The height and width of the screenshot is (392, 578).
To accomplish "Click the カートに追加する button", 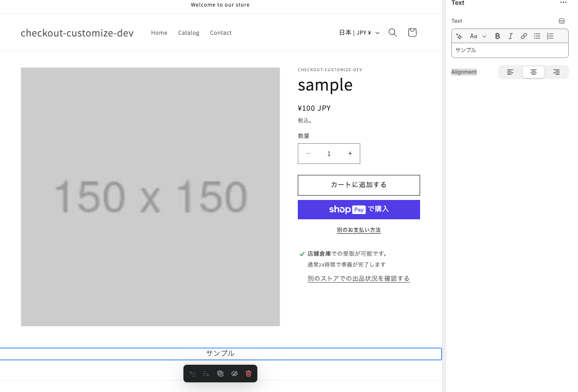I will point(359,185).
